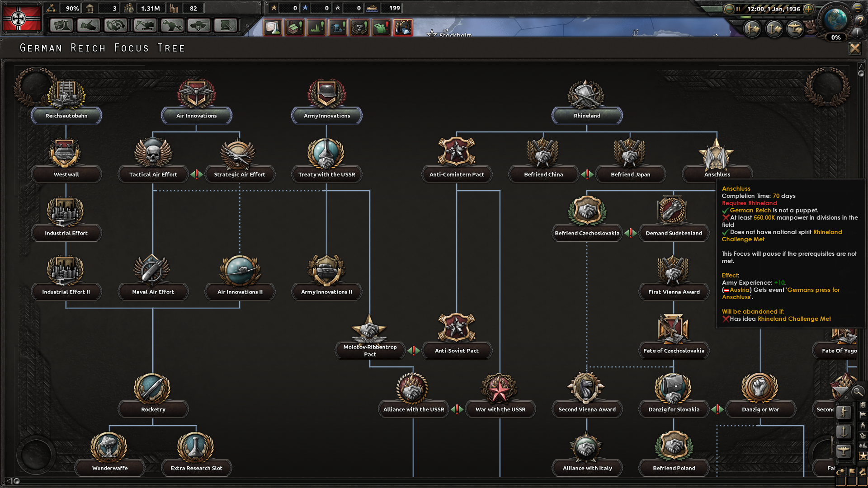
Task: Click the convoys 199 counter
Action: pos(385,8)
